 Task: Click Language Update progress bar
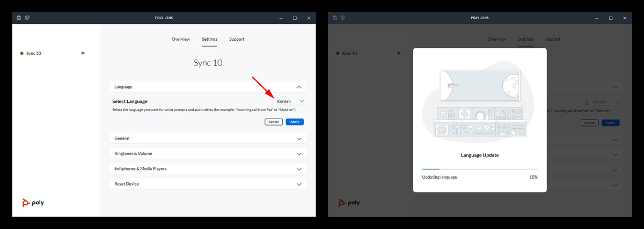coord(480,169)
